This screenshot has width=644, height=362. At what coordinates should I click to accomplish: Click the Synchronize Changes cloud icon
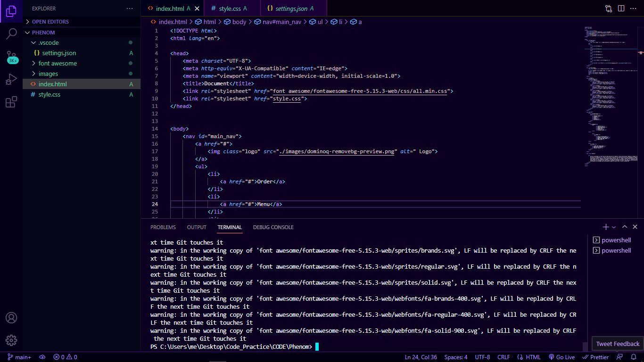click(42, 357)
